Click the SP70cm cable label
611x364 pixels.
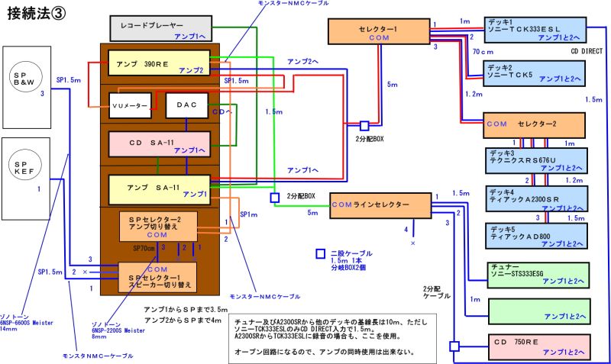point(144,248)
